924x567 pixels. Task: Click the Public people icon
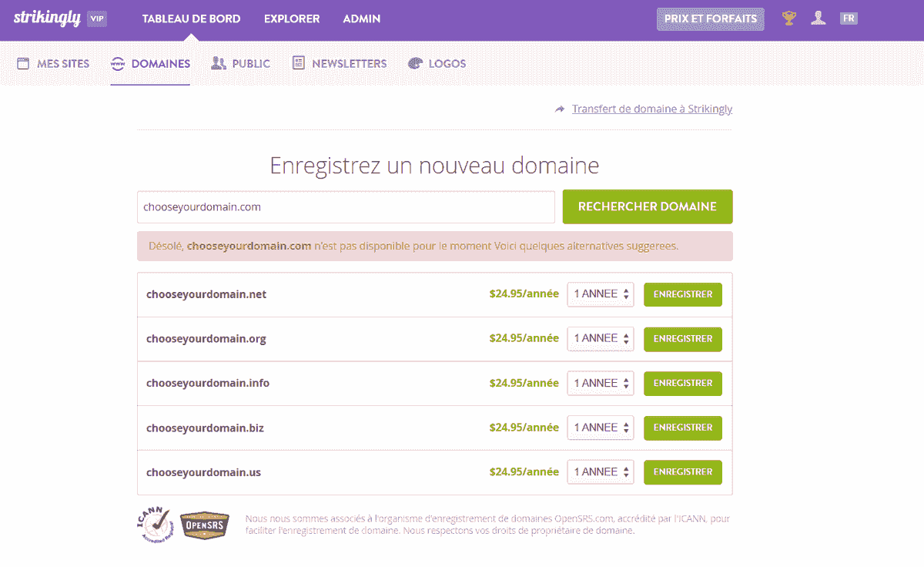point(218,63)
